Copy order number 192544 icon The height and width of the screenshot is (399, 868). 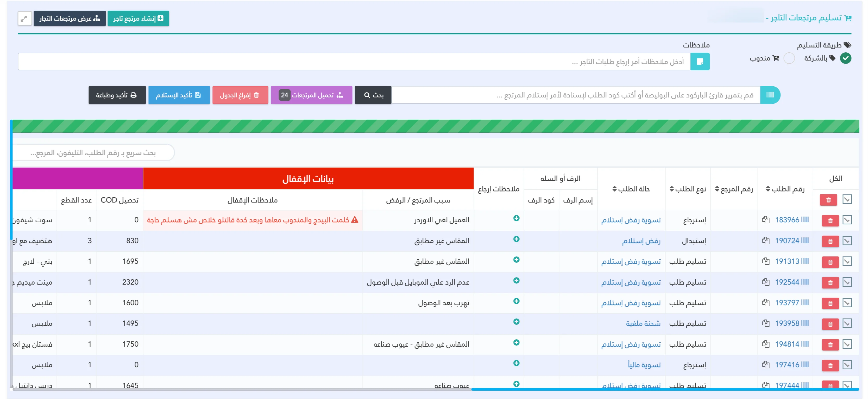pyautogui.click(x=766, y=282)
